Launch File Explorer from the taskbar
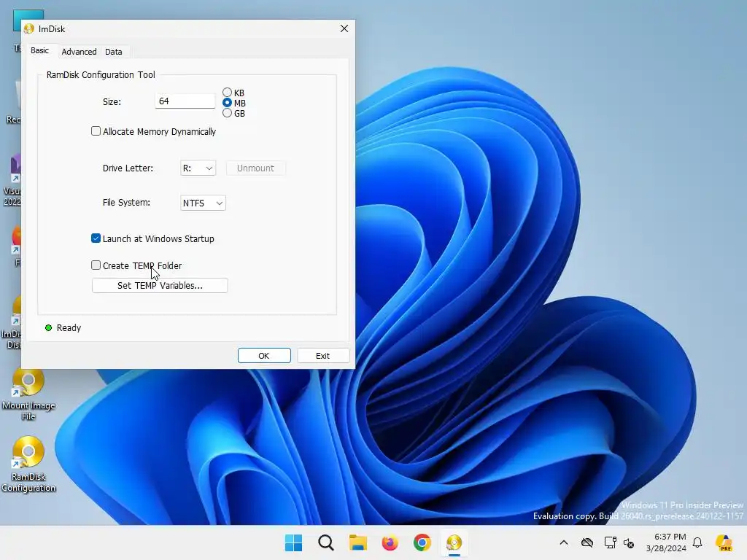The width and height of the screenshot is (747, 560). tap(357, 542)
